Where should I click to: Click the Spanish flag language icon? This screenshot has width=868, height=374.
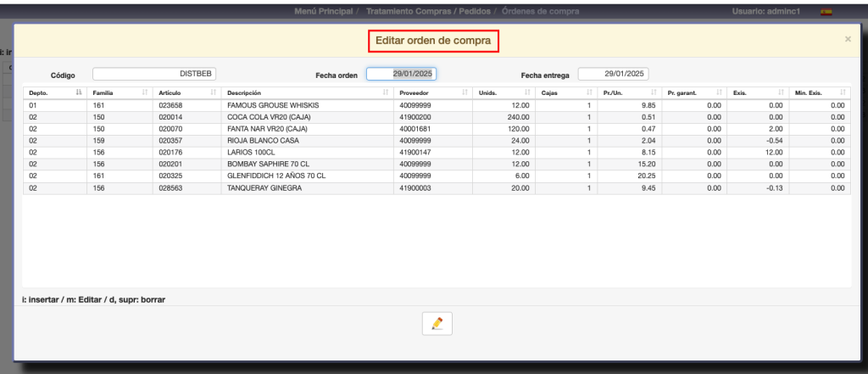pyautogui.click(x=826, y=12)
